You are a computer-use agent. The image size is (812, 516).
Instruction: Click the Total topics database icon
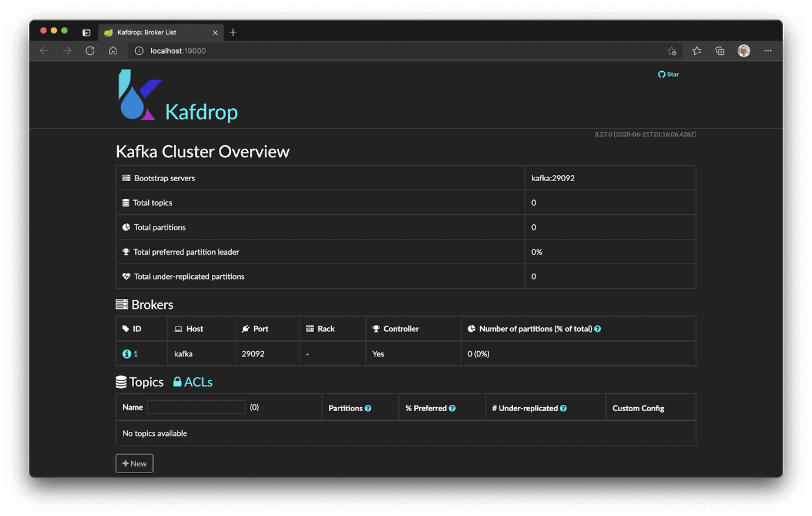(x=125, y=202)
